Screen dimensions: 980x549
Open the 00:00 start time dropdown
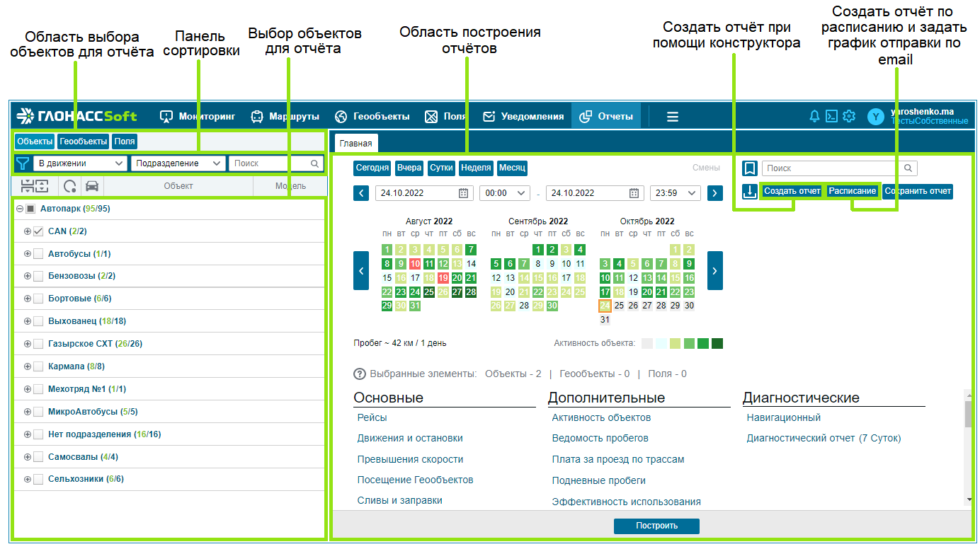click(x=505, y=192)
